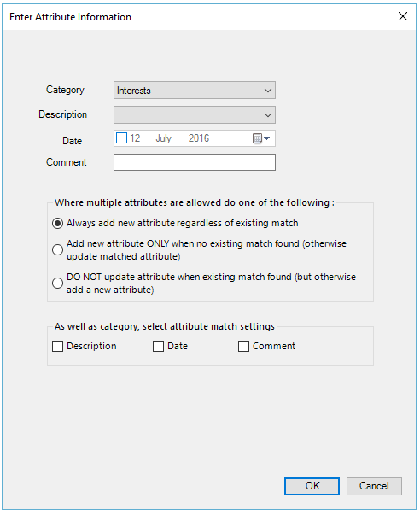This screenshot has width=420, height=515.
Task: Tick the Comment match settings checkbox
Action: point(243,346)
